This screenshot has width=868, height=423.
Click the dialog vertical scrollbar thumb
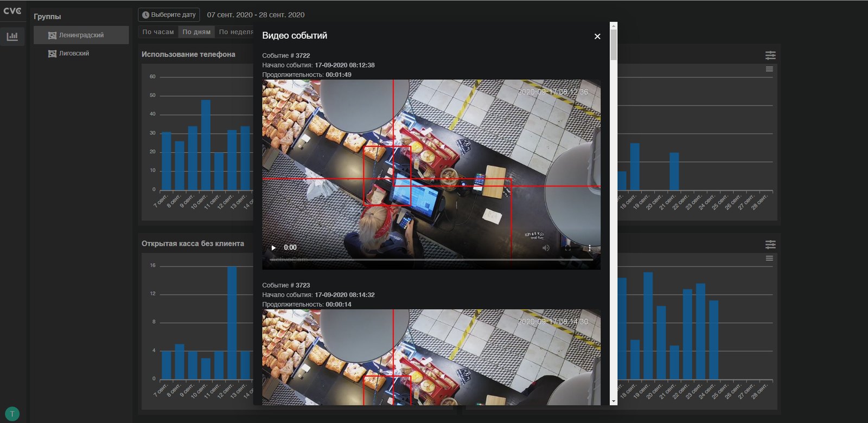click(614, 44)
